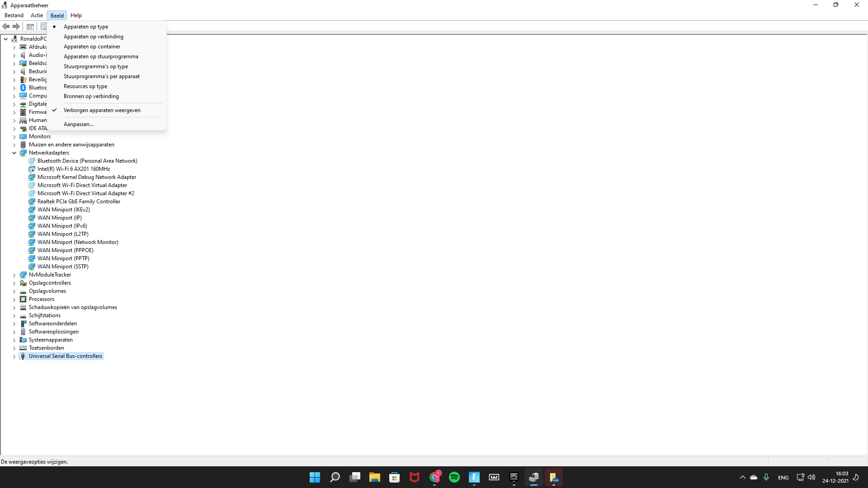Click 'Aanpassen...' in the Beeld menu
The width and height of the screenshot is (868, 488).
point(78,124)
